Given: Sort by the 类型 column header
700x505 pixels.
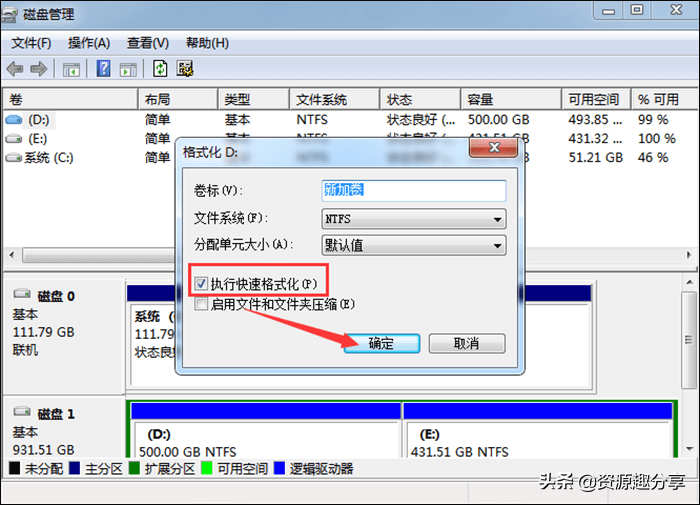Looking at the screenshot, I should [x=254, y=99].
